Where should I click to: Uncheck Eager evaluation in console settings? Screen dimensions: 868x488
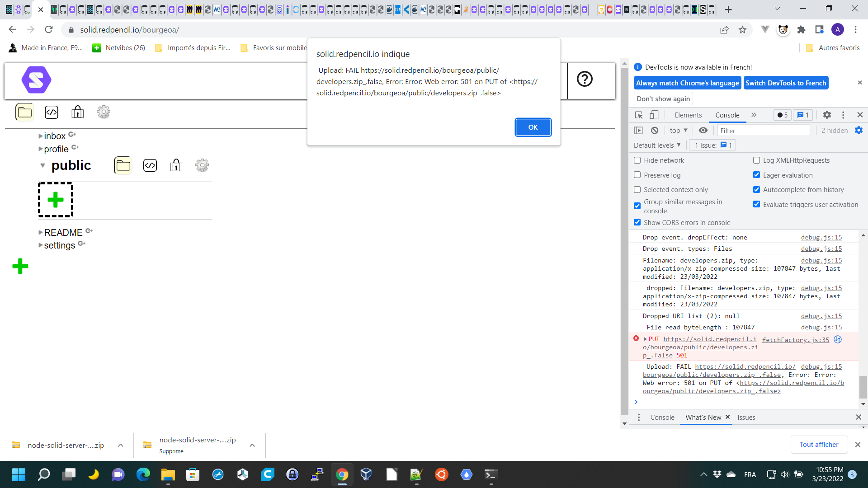coord(757,175)
